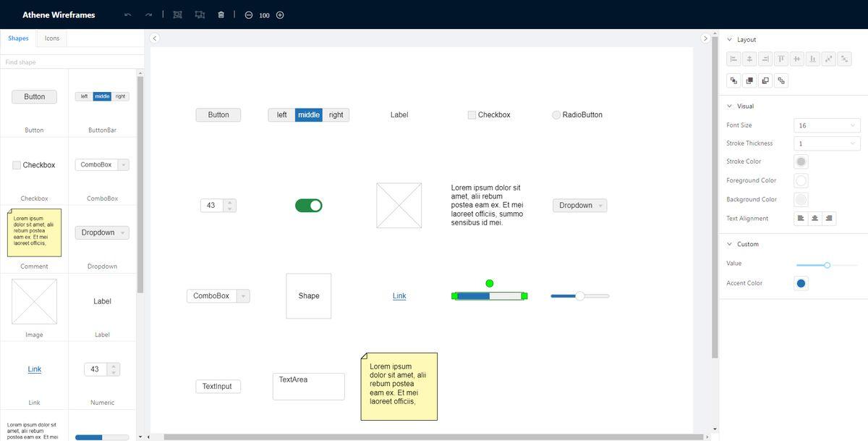Switch to the Icons tab
This screenshot has width=868, height=441.
click(52, 38)
